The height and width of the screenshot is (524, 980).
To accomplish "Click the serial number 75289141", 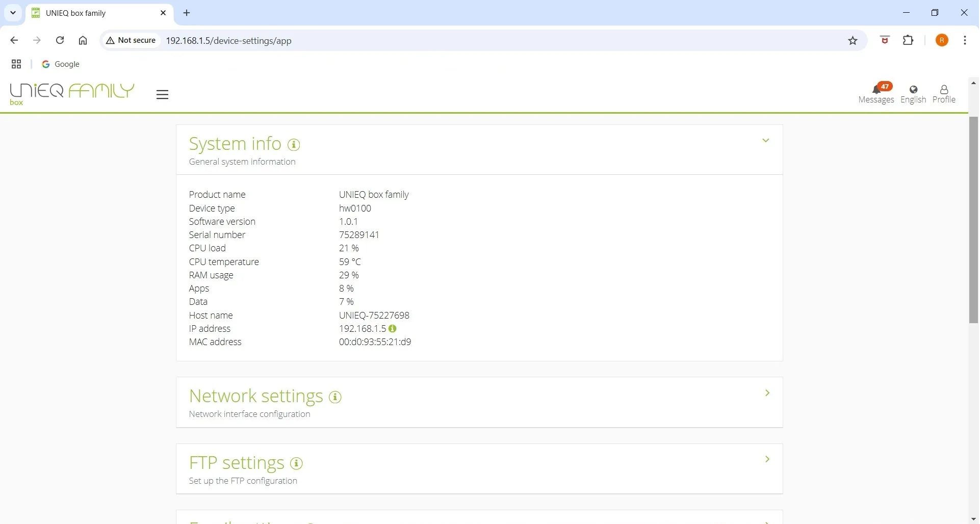I will point(359,235).
